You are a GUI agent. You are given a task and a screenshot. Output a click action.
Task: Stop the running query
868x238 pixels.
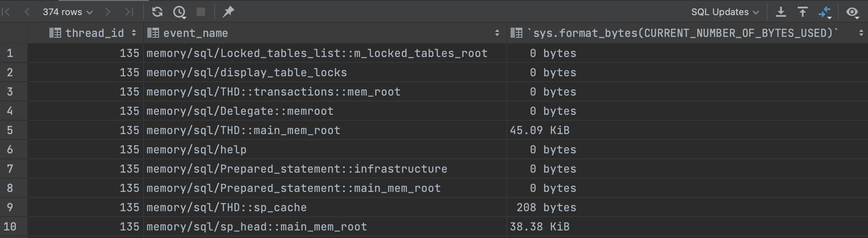click(201, 12)
